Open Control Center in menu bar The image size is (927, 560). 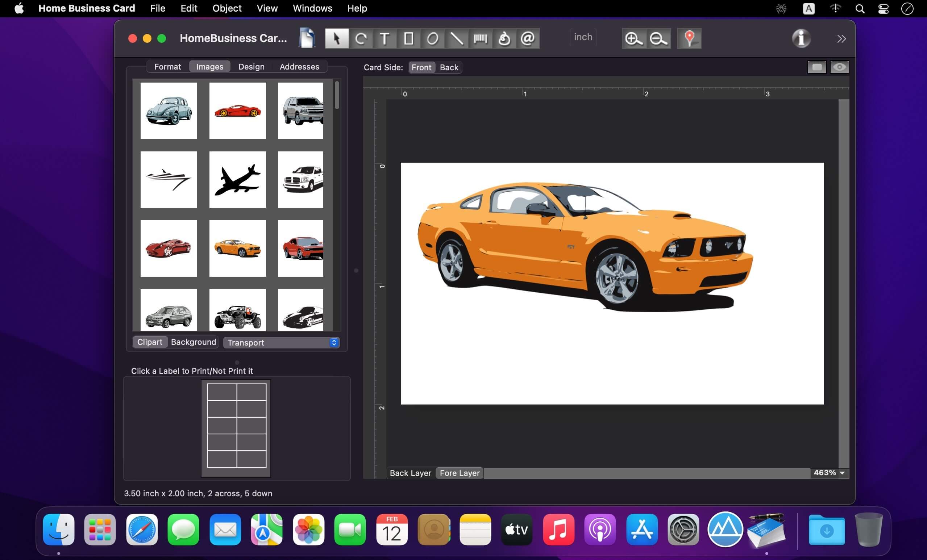point(884,8)
